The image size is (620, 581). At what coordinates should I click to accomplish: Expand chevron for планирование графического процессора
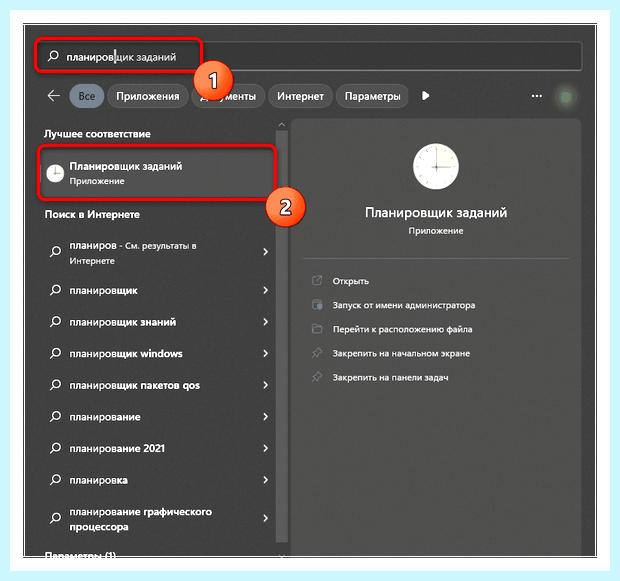[x=265, y=518]
